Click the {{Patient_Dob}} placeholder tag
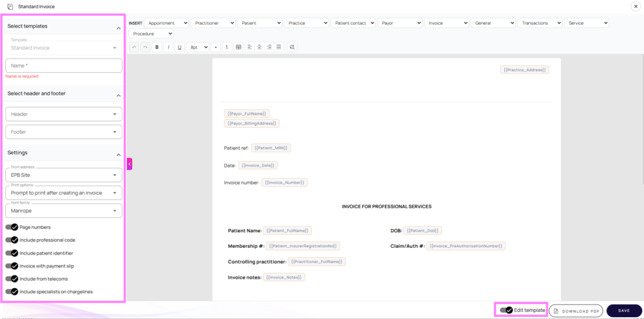 [x=423, y=231]
